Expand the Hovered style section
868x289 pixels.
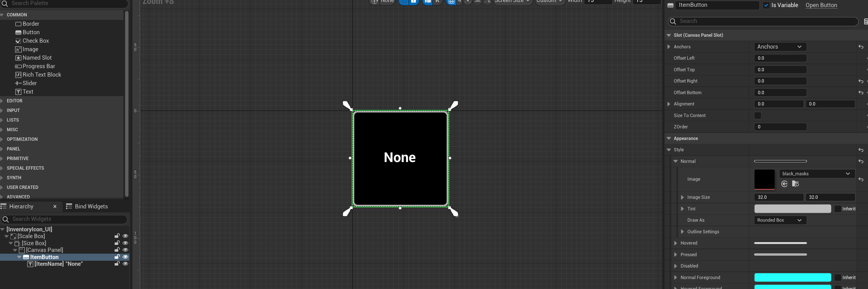click(x=676, y=243)
